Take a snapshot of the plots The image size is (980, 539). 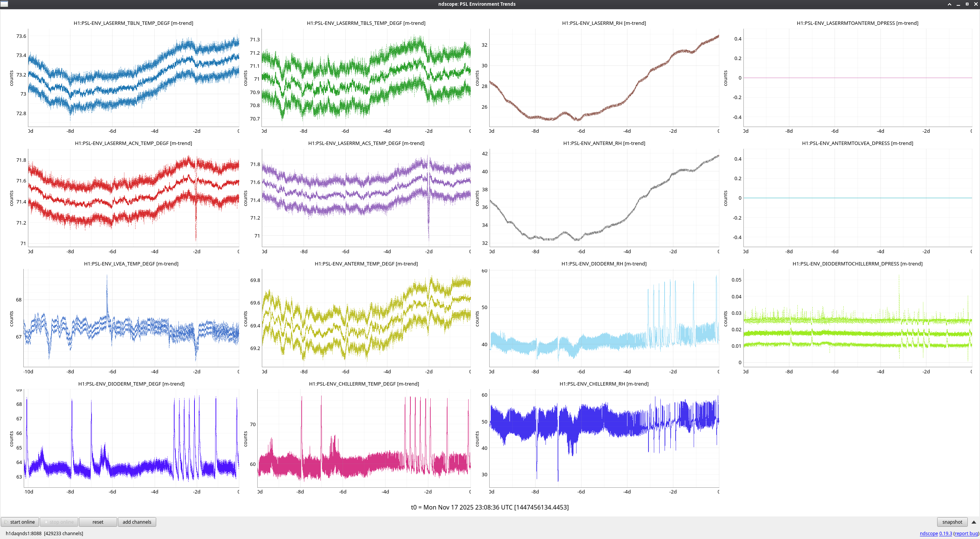point(952,522)
